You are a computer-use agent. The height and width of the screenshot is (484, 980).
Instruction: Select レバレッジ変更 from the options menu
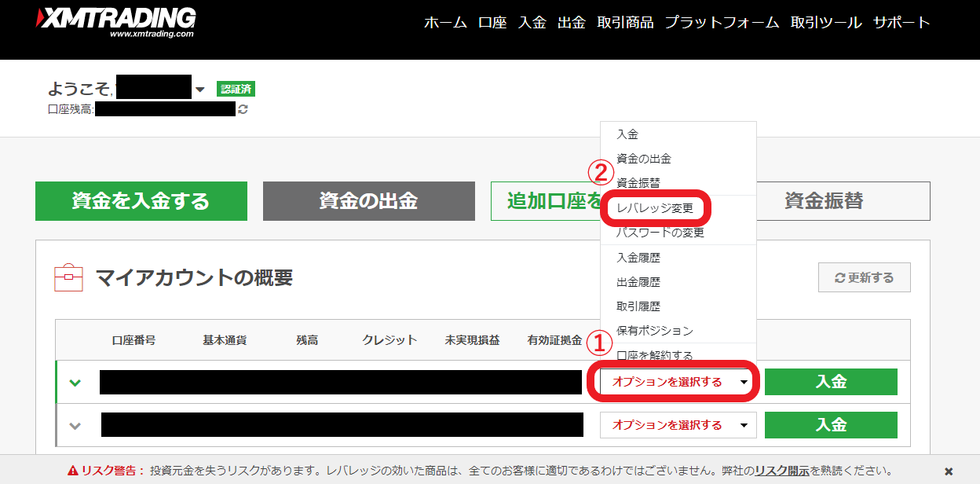click(x=654, y=209)
